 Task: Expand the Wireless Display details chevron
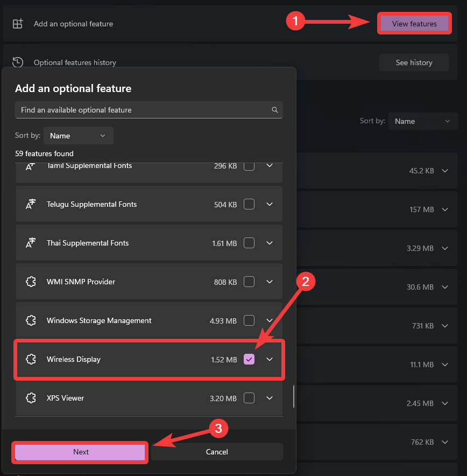tap(270, 360)
